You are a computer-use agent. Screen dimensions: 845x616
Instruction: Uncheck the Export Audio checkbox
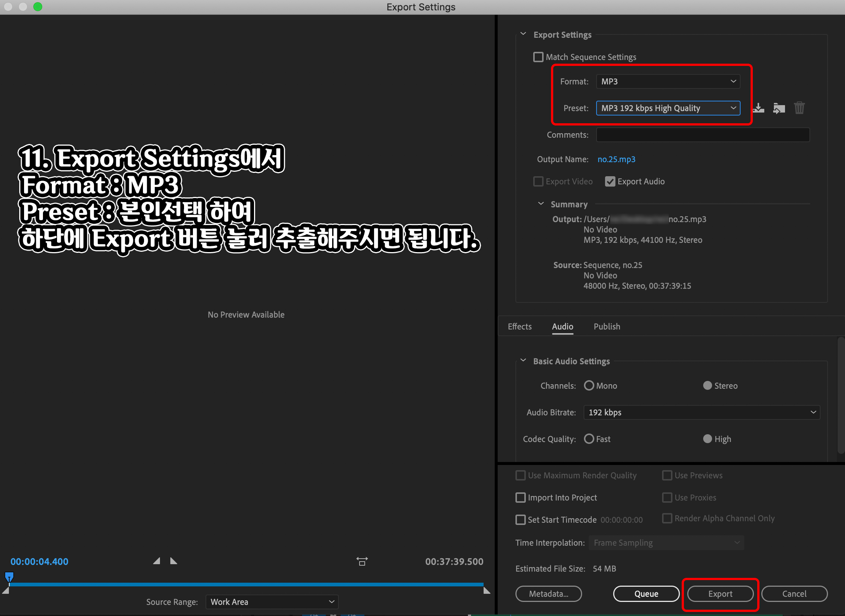point(610,182)
